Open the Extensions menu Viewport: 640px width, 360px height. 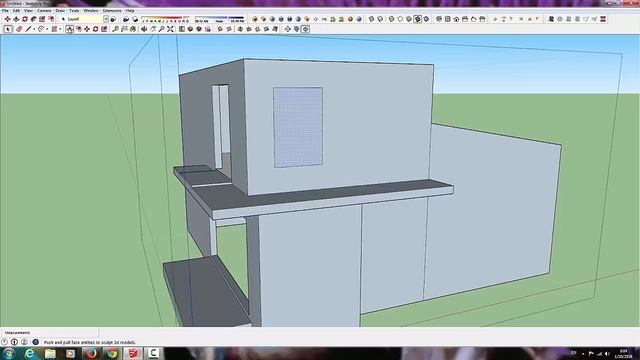112,11
